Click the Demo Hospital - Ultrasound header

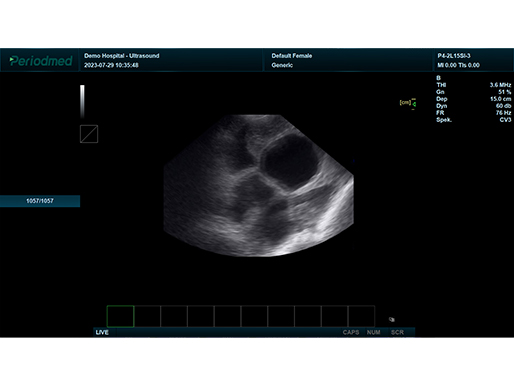(x=122, y=56)
